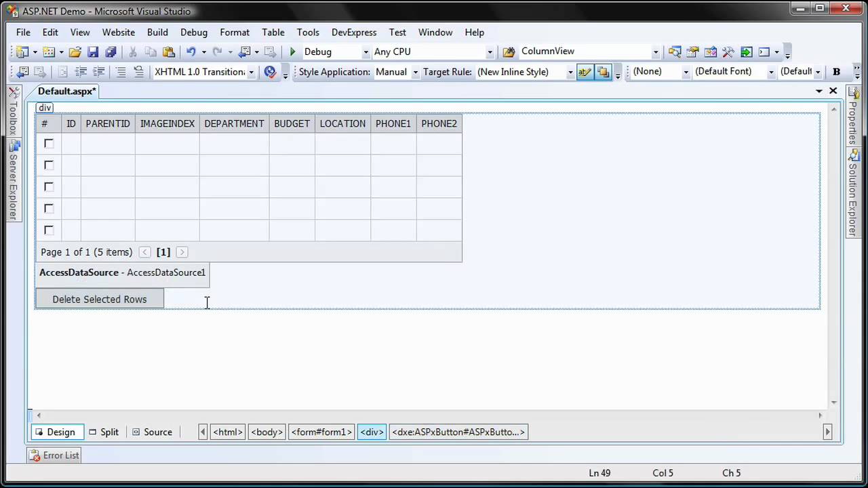Screen dimensions: 868x488
Task: Expand the Solution Explorer side panel
Action: [x=852, y=192]
